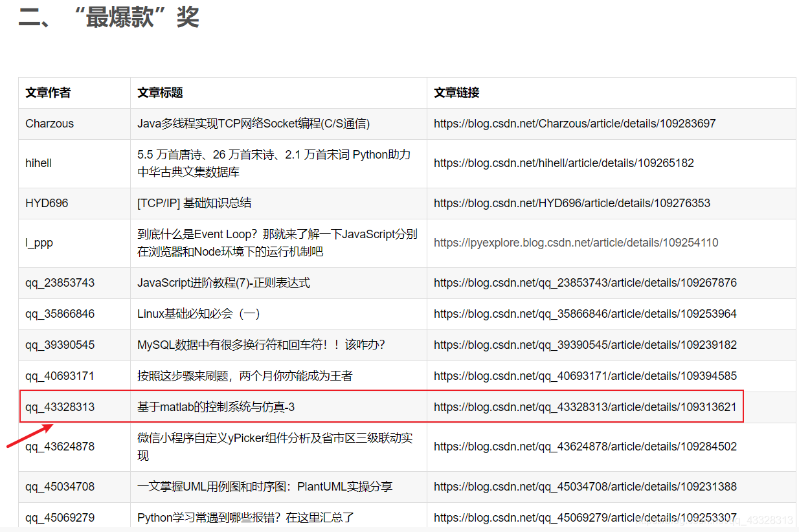
Task: Select the 一文掌握UML用例图和时序图 title
Action: [x=265, y=487]
